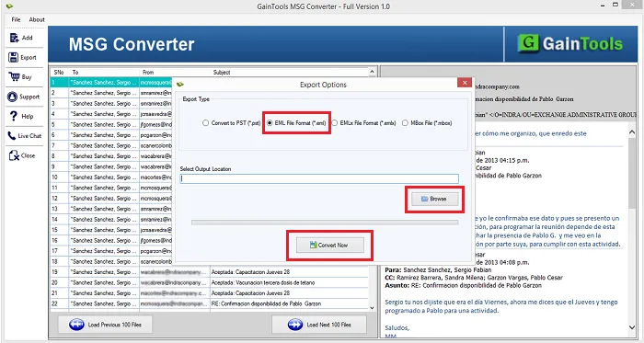Viewport: 644px width, 343px height.
Task: Click the down arrow of the preview pane scrollbar
Action: (x=632, y=327)
